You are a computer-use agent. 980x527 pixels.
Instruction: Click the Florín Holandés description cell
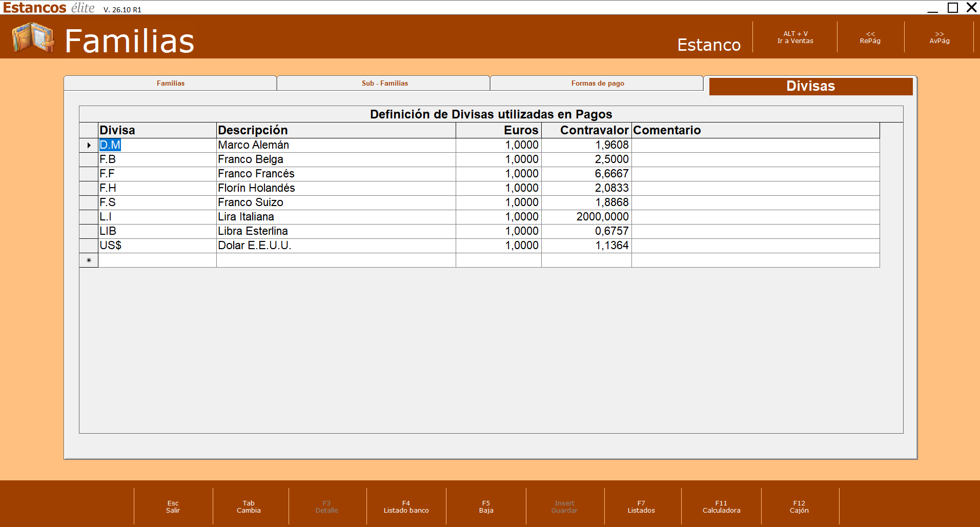336,188
